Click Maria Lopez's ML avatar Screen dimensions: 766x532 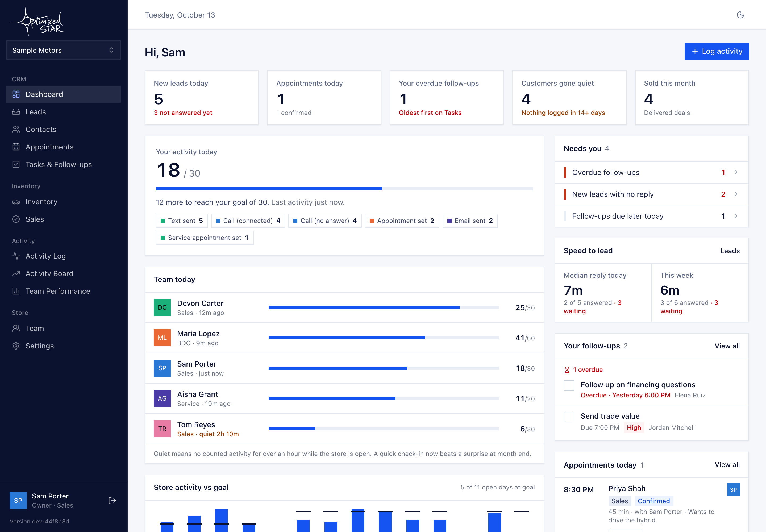[162, 338]
